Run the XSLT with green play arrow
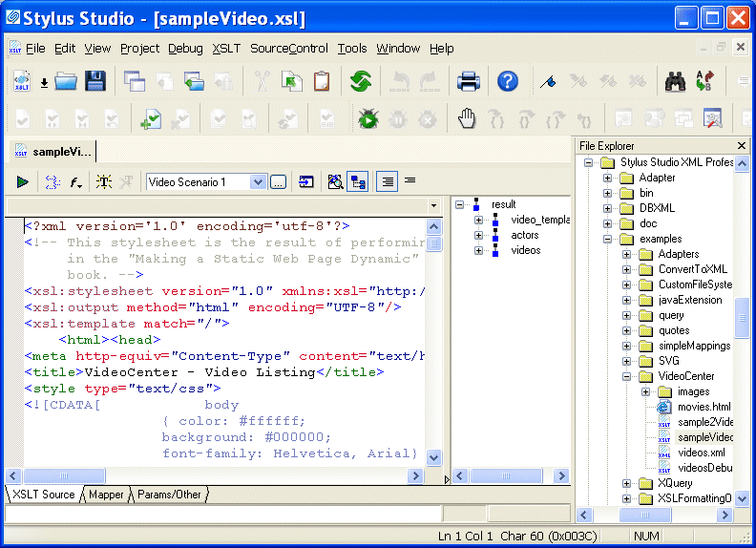This screenshot has height=548, width=756. coord(22,181)
